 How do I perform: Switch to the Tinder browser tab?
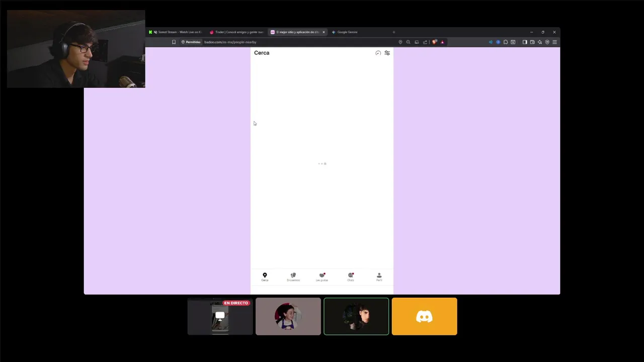[236, 32]
